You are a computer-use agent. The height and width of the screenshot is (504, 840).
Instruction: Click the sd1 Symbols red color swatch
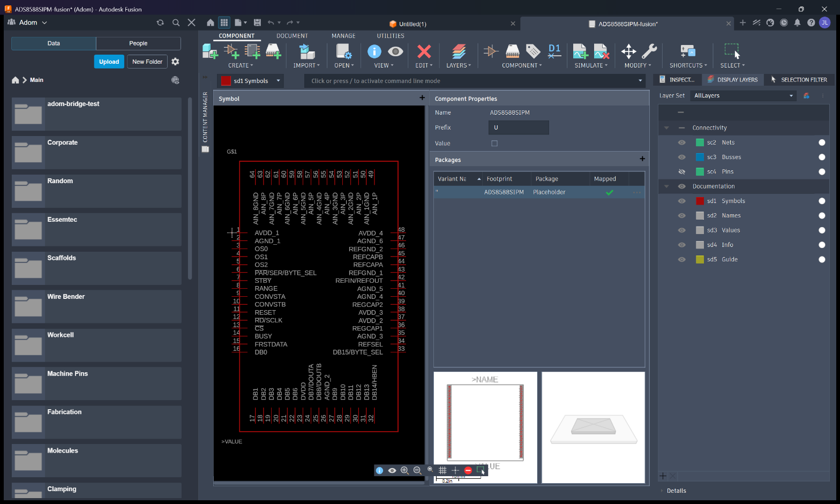(700, 201)
